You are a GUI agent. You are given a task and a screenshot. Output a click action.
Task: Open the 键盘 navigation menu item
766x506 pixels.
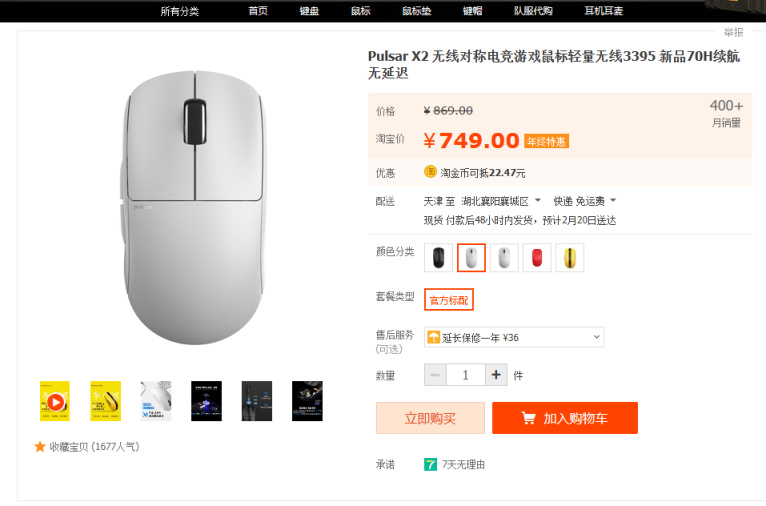click(x=309, y=11)
